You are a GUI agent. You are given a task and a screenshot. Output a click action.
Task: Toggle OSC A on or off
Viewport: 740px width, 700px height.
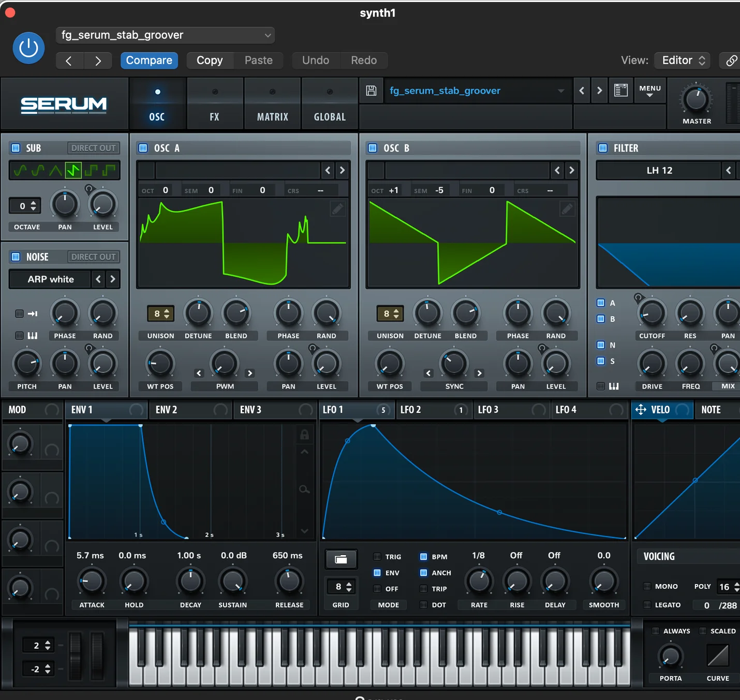143,148
